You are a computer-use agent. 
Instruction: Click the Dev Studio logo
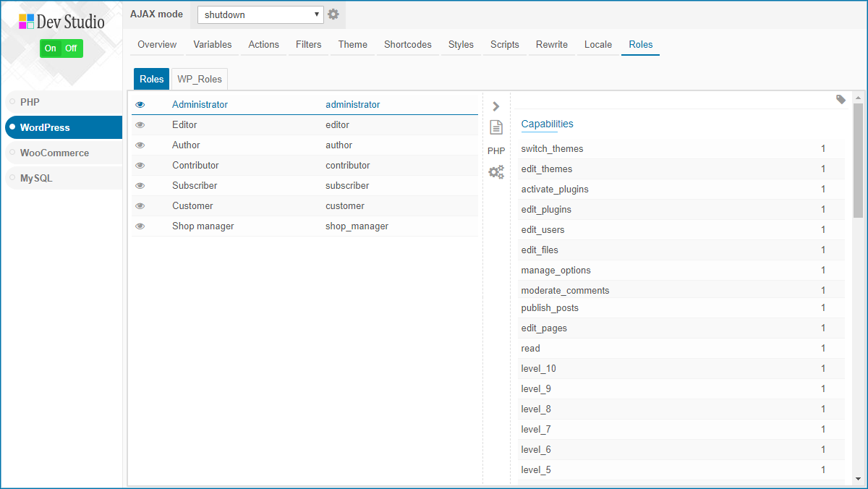(61, 22)
